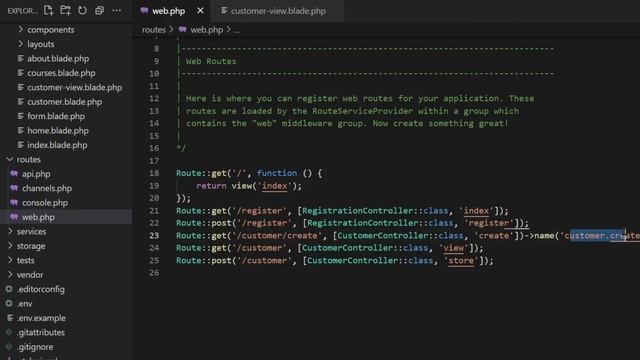The width and height of the screenshot is (640, 360).
Task: Open the .editorconfig file
Action: pyautogui.click(x=41, y=289)
